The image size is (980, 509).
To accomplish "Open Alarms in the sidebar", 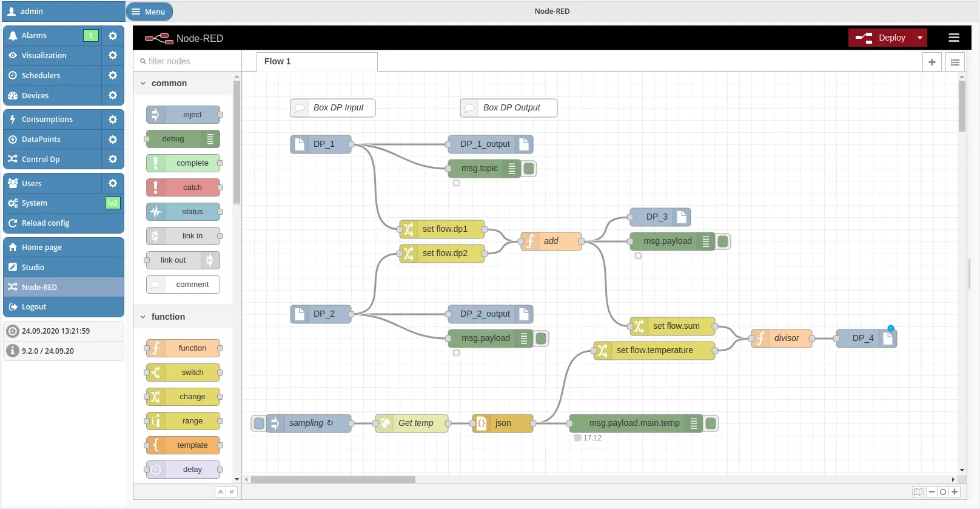I will click(x=52, y=36).
